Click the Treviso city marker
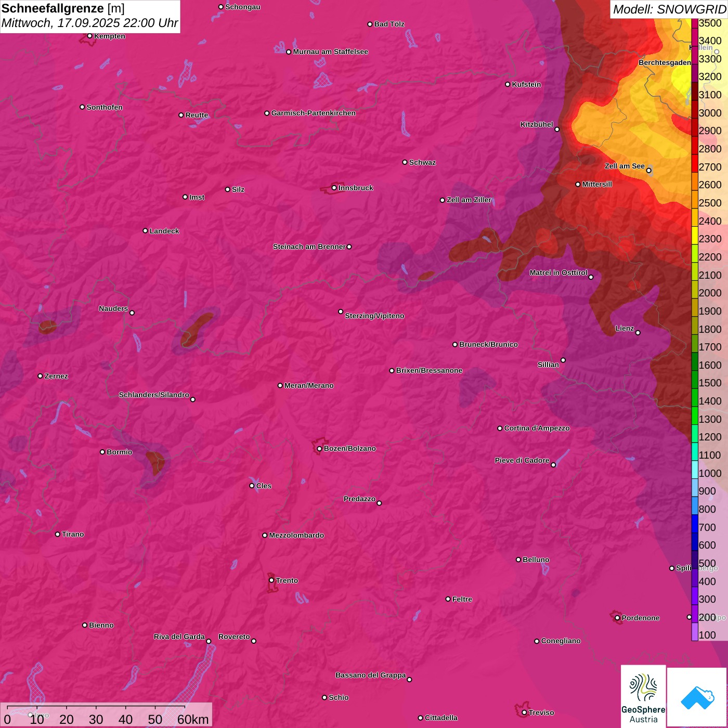Screen dimensions: 728x728 (x=524, y=712)
